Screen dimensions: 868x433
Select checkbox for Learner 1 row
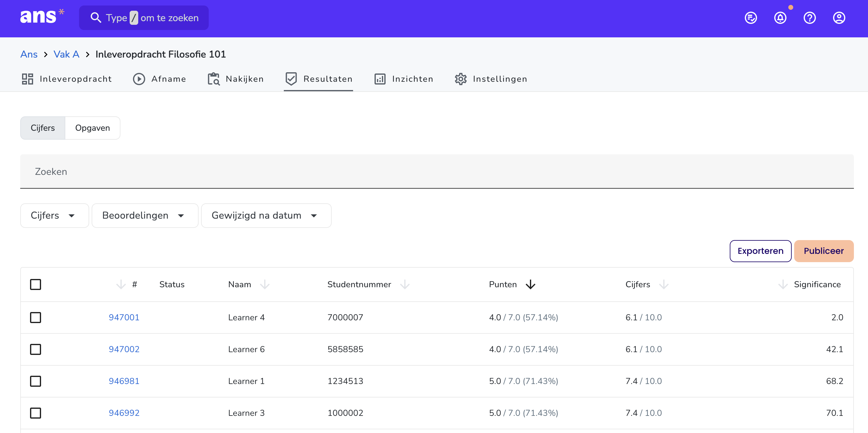click(35, 381)
